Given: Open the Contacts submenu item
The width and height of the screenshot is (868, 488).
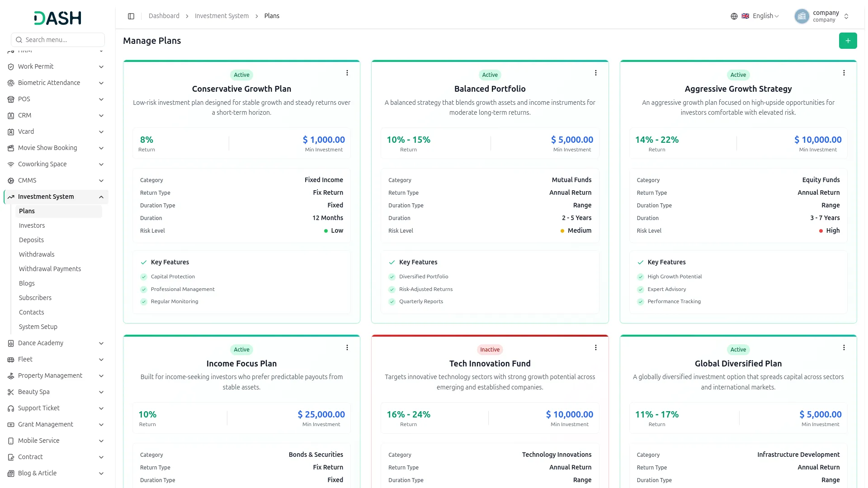Looking at the screenshot, I should [x=59, y=312].
